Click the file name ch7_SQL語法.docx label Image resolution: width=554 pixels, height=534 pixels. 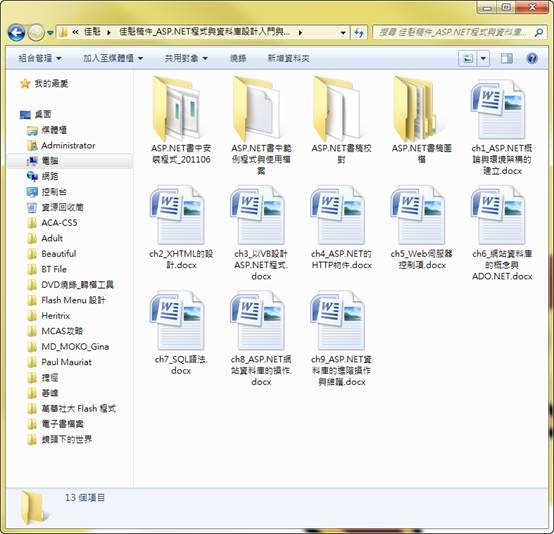[x=181, y=365]
